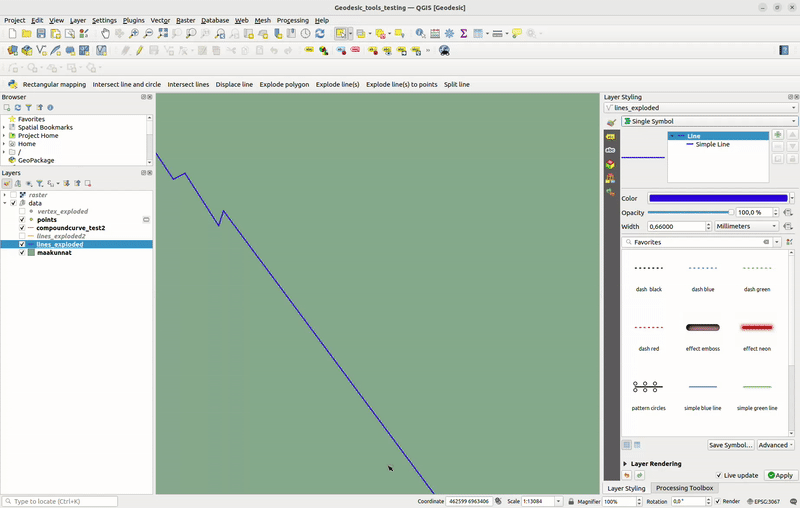Open the Python console icon
Viewport: 800px width, 508px height.
(x=13, y=85)
